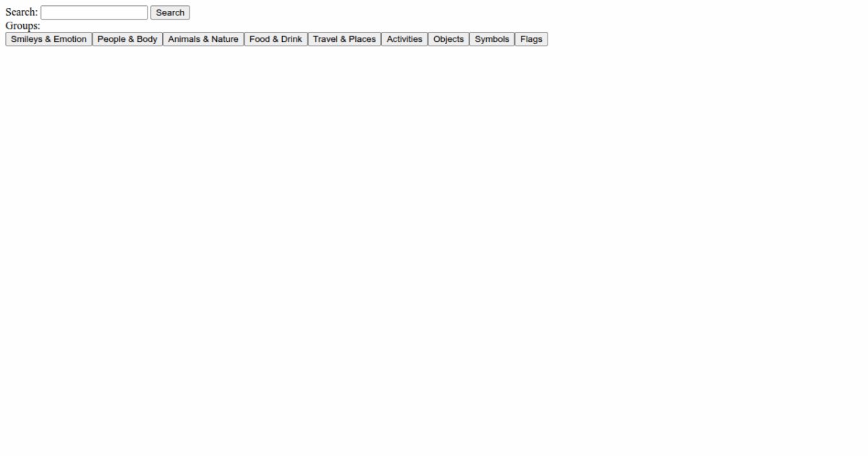This screenshot has width=868, height=456.
Task: Choose the Animals & Nature group
Action: [x=203, y=39]
